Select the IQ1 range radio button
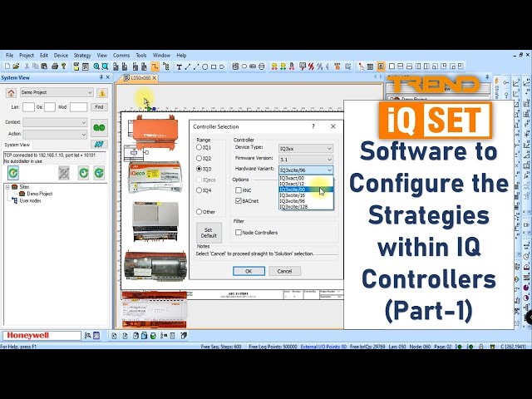This screenshot has width=532, height=399. (x=199, y=147)
